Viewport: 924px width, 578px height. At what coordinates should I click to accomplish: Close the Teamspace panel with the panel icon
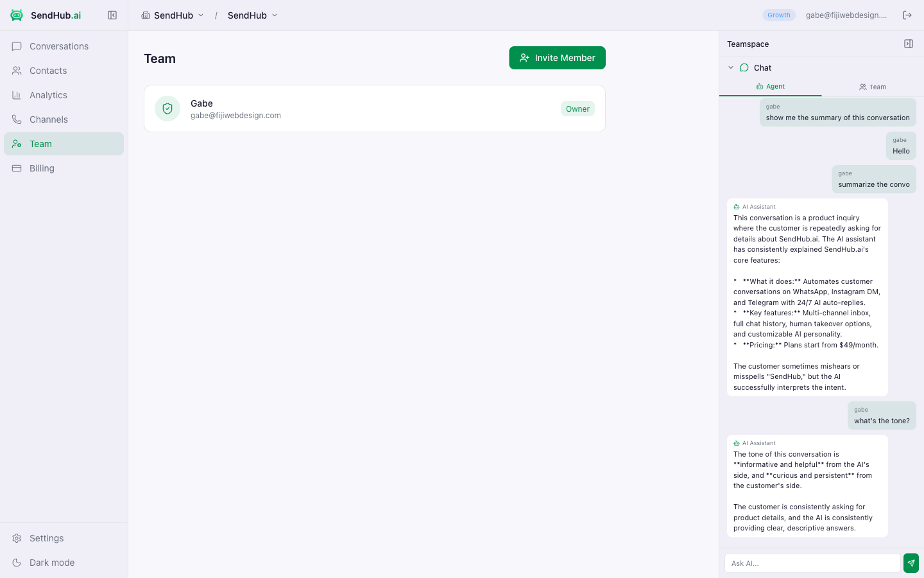tap(909, 44)
